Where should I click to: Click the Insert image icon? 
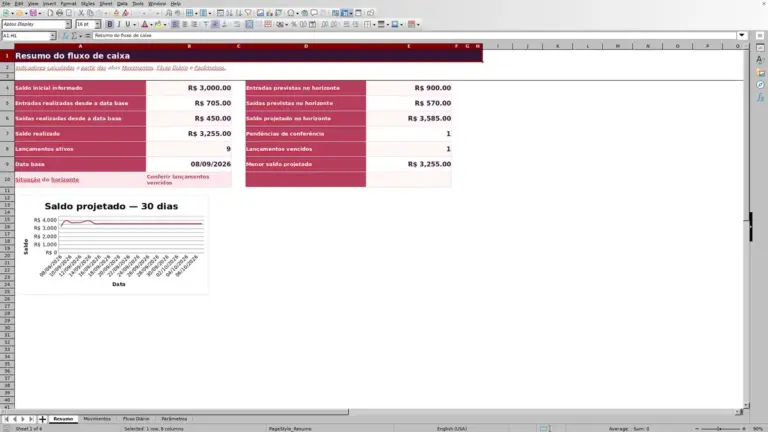tap(260, 13)
